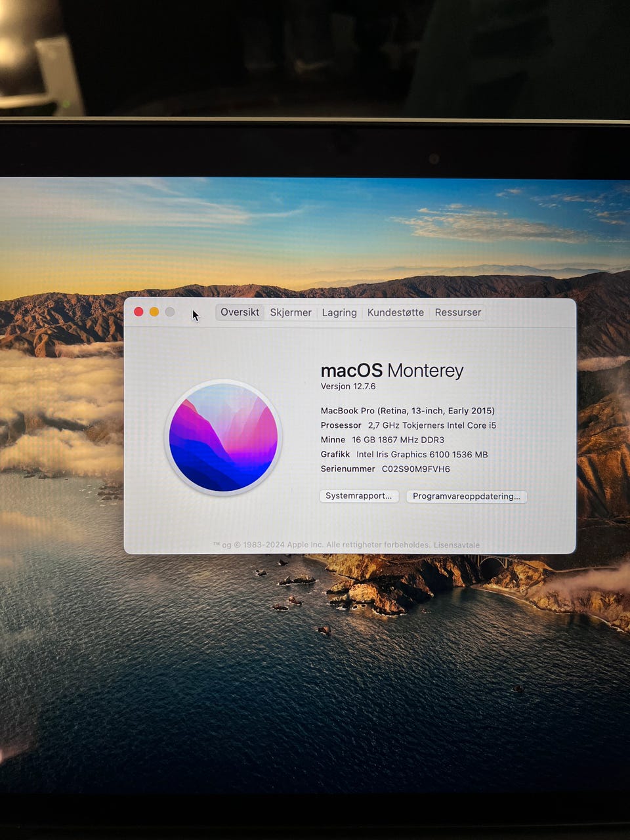630x840 pixels.
Task: Click the Minne label
Action: 333,440
